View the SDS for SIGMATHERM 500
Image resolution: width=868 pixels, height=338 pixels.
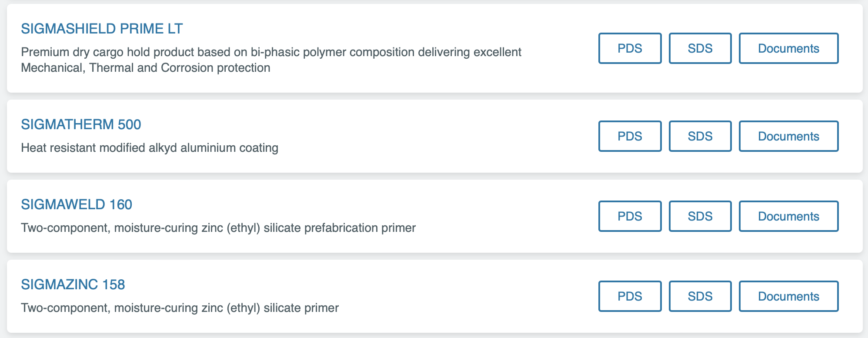click(700, 136)
